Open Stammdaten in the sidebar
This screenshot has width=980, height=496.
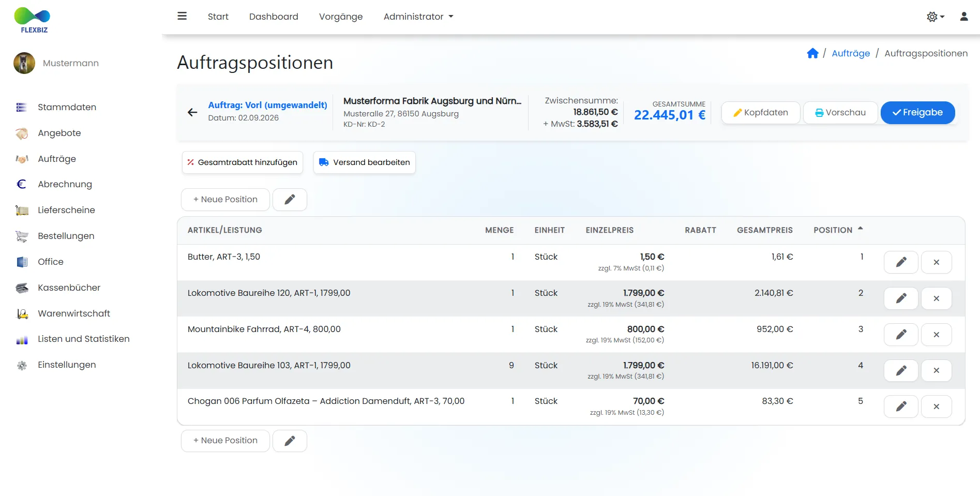67,107
